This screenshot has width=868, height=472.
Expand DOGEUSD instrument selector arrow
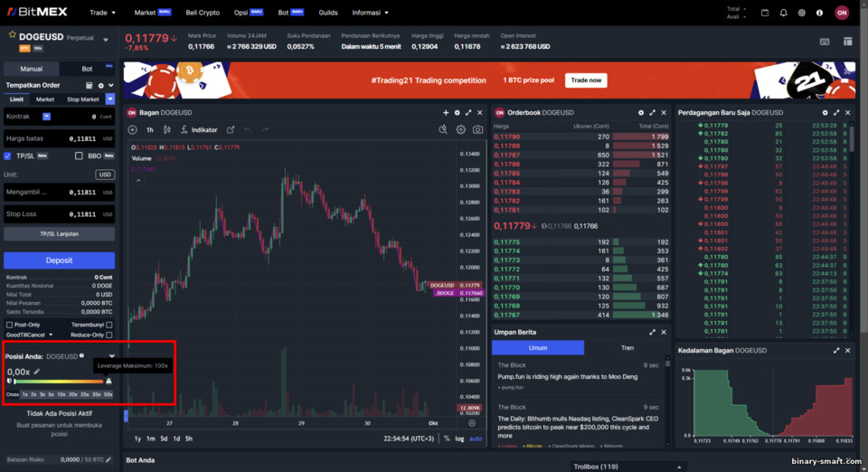(x=105, y=40)
